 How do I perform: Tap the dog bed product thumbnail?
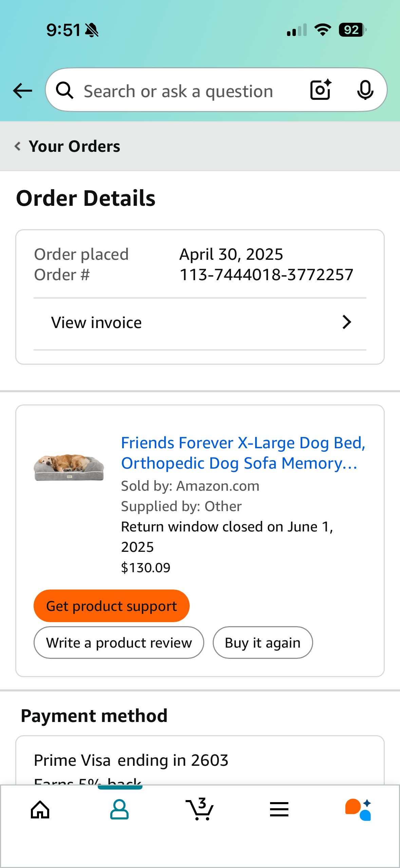69,468
